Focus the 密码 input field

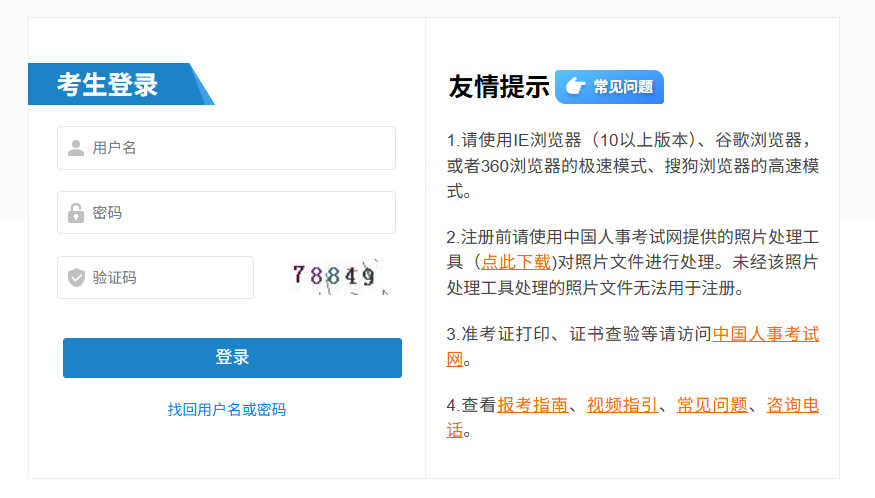tap(227, 213)
